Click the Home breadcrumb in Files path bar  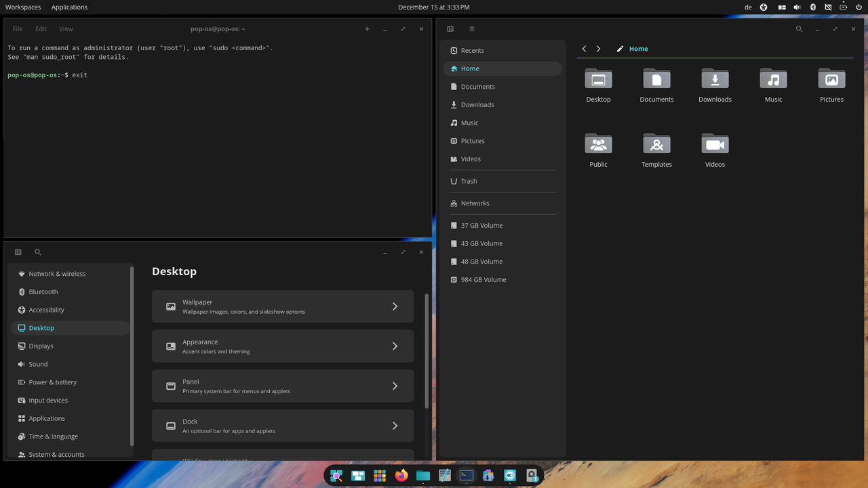click(x=638, y=49)
